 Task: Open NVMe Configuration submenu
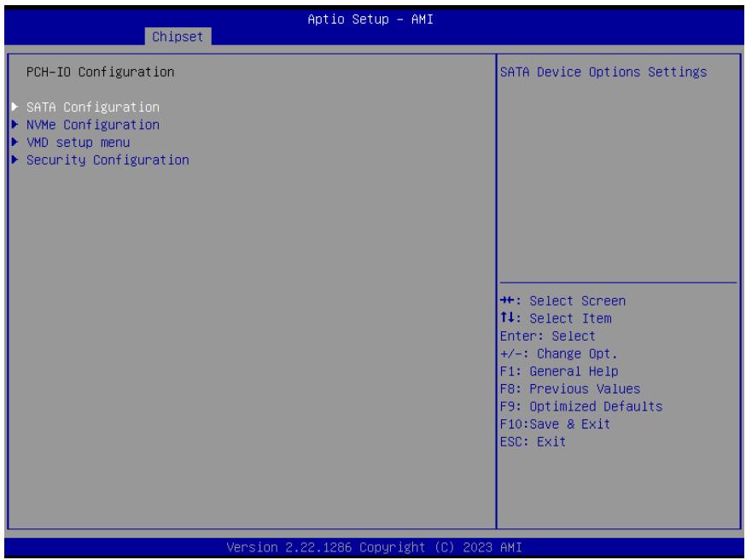coord(93,125)
